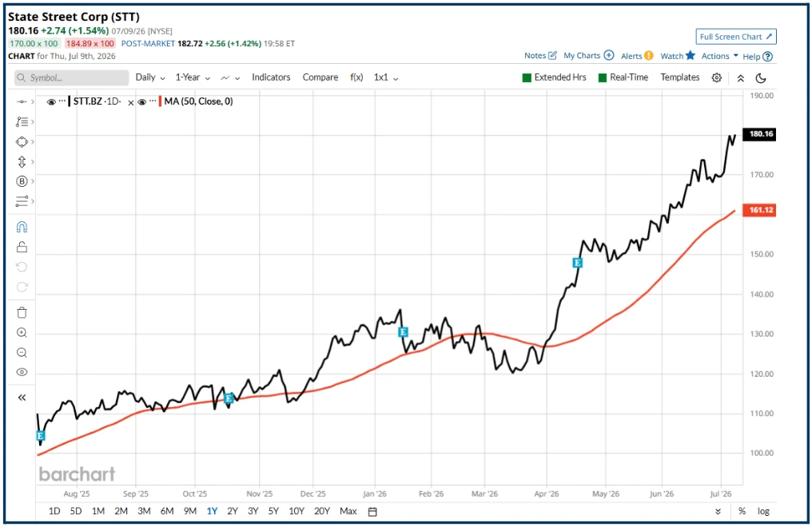Open the chart type line dropdown

230,78
